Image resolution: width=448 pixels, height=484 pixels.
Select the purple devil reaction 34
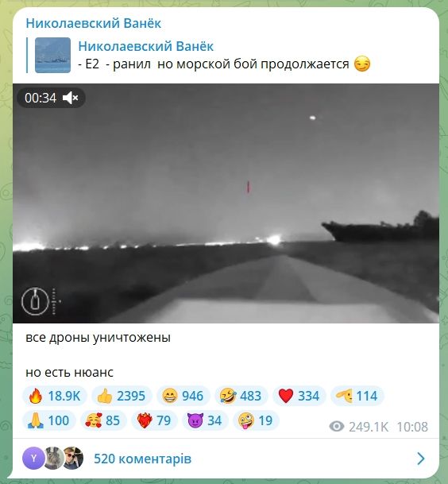click(205, 420)
